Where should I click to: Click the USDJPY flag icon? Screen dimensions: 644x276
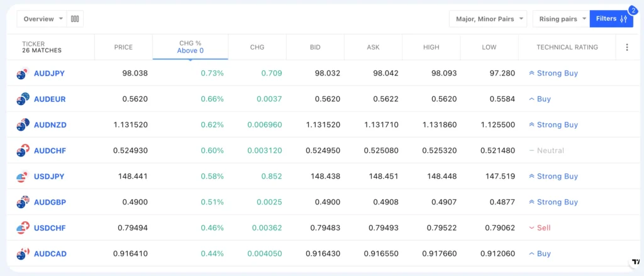pyautogui.click(x=23, y=177)
